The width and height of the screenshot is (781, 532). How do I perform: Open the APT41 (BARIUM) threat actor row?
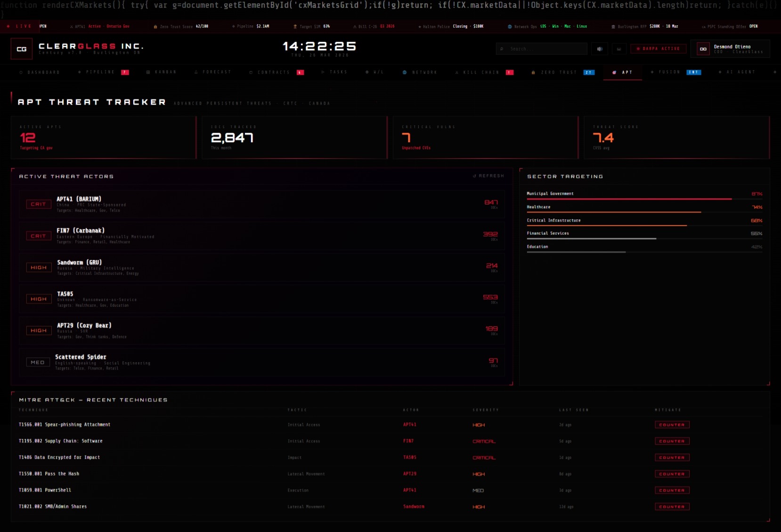(262, 204)
